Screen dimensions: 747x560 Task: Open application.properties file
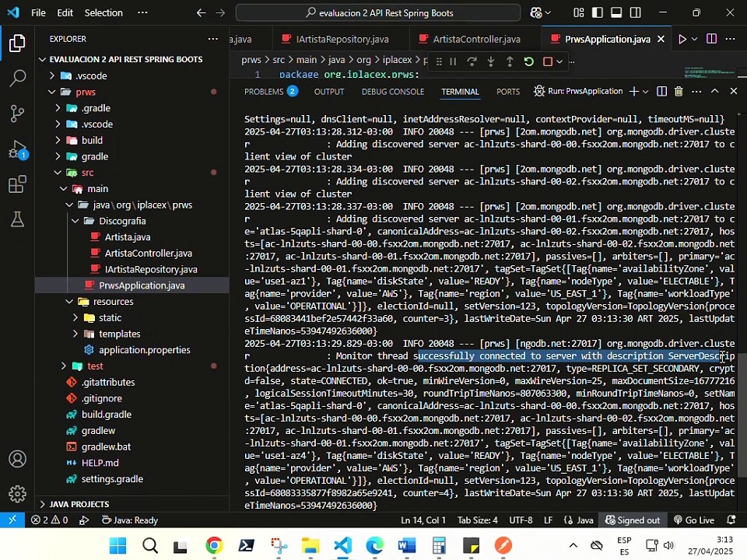tap(132, 350)
